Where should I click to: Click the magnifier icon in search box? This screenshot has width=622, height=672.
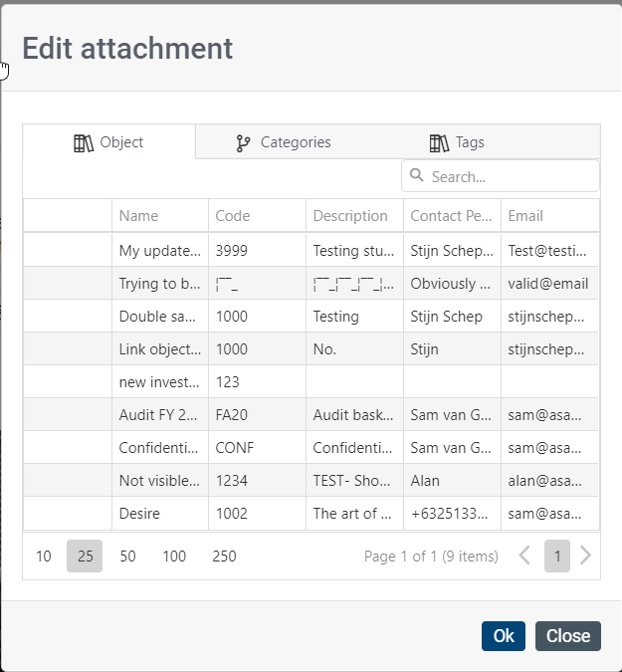(x=416, y=175)
